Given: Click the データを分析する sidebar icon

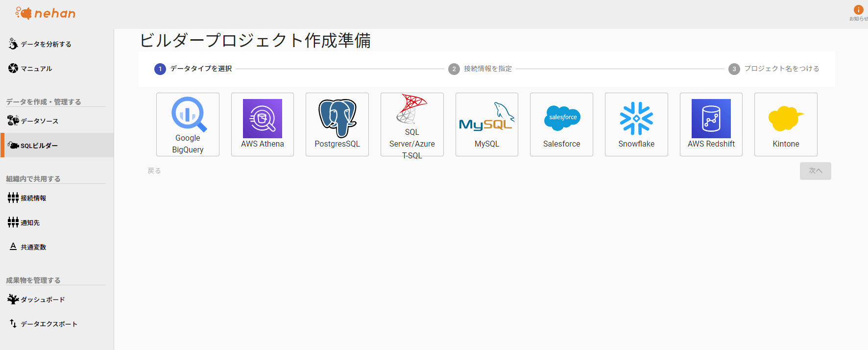Looking at the screenshot, I should pos(13,44).
